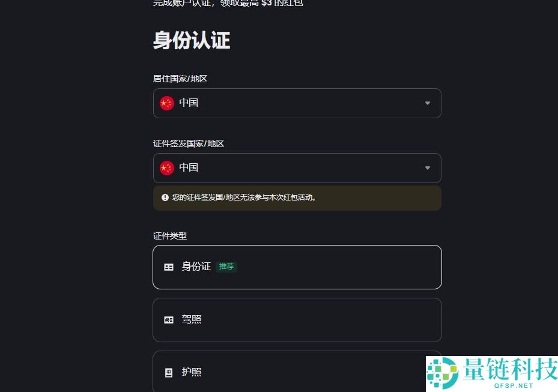Select 护照 as the document type

297,372
